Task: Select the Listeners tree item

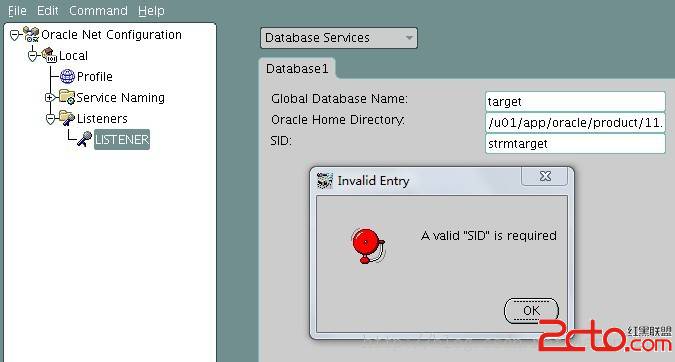Action: [102, 119]
